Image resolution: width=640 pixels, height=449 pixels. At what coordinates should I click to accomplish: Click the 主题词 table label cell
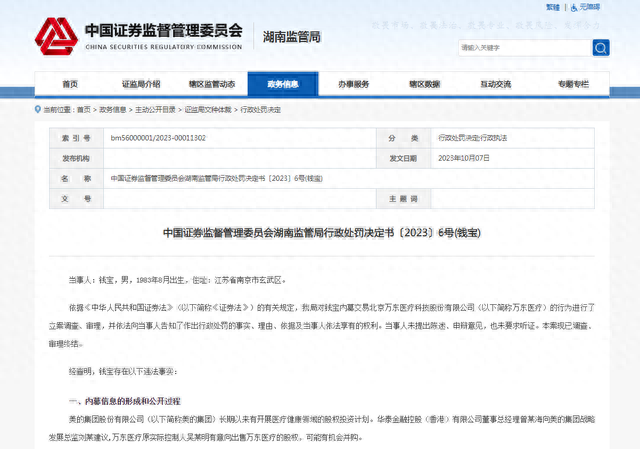click(x=403, y=199)
